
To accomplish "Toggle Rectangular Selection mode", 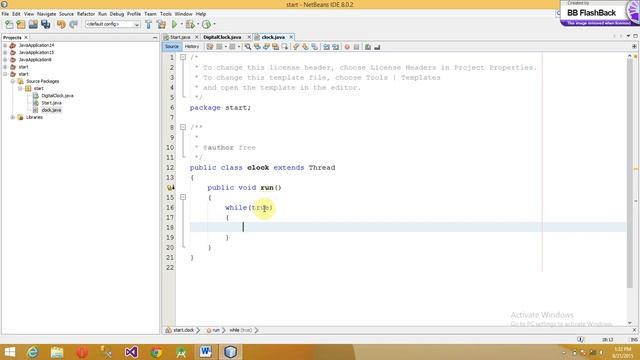I will pyautogui.click(x=284, y=47).
